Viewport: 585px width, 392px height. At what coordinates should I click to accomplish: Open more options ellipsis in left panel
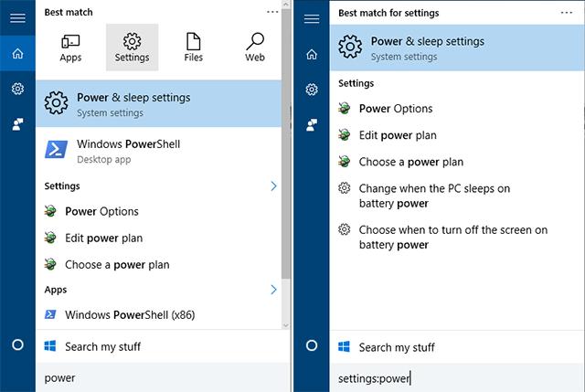tap(272, 12)
